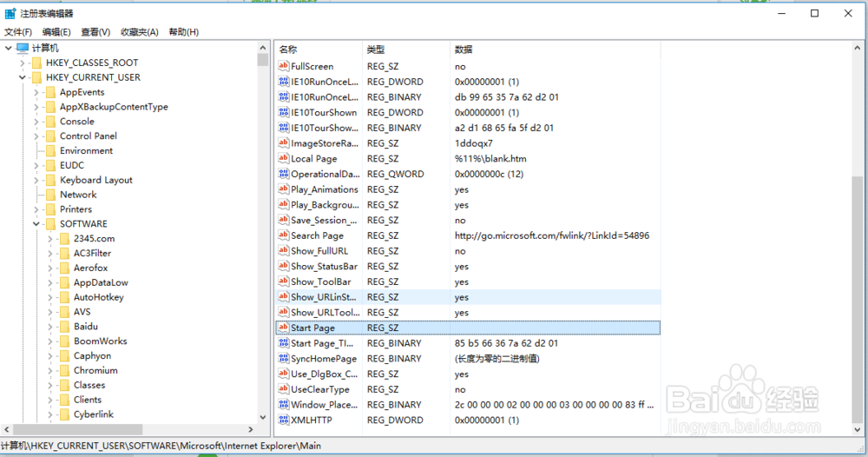Open the 收藏夹(A) menu

[140, 32]
